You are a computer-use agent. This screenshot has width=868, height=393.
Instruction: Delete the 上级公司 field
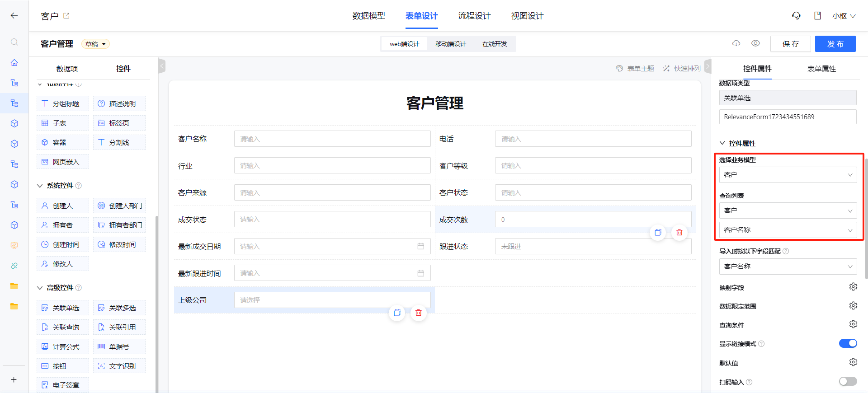coord(418,313)
